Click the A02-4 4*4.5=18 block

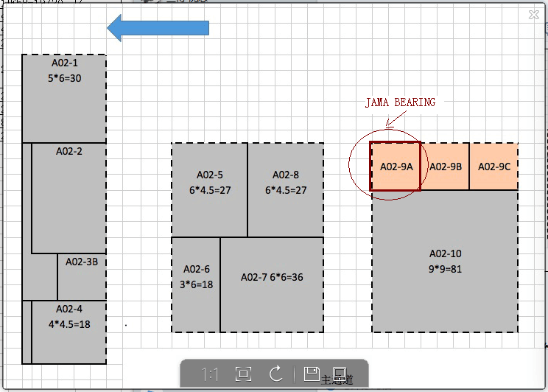pos(68,332)
